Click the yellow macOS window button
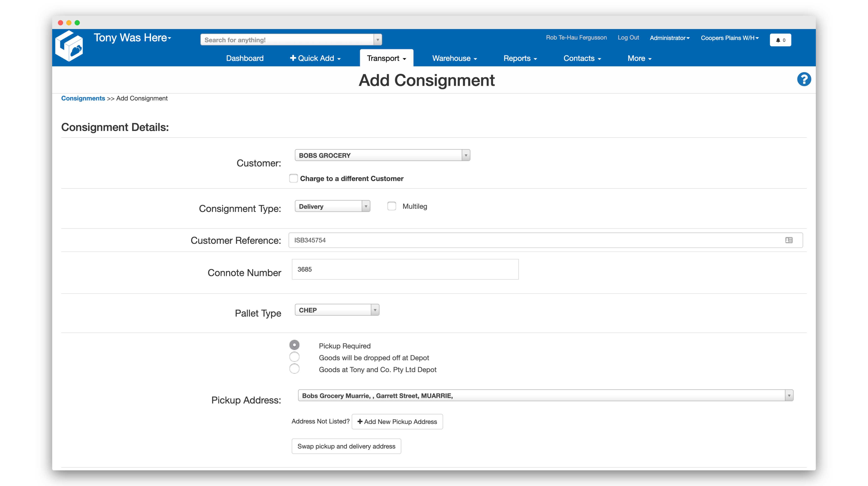 [69, 23]
